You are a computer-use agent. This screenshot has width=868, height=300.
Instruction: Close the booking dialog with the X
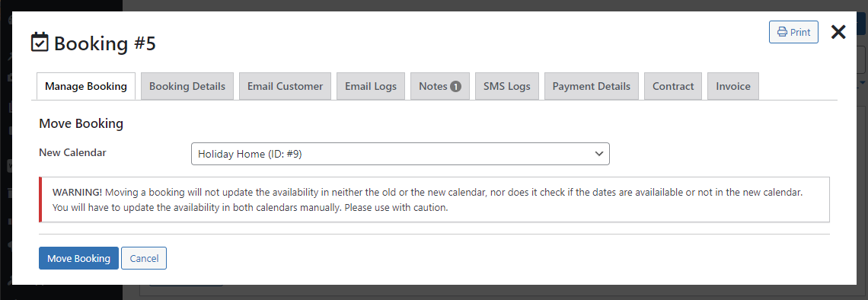pos(838,32)
